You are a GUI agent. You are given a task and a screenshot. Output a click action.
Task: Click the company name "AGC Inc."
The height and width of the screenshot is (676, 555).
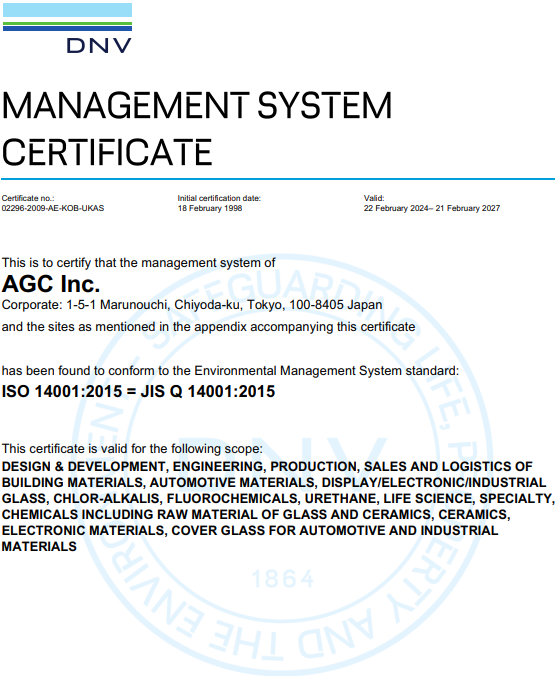tap(51, 284)
